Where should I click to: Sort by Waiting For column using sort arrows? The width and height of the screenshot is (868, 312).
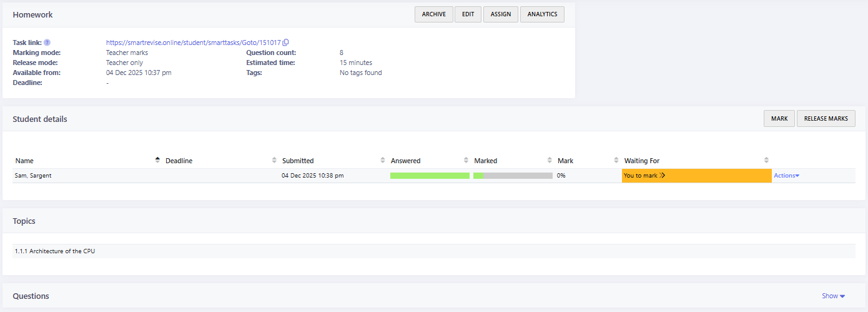pos(766,161)
